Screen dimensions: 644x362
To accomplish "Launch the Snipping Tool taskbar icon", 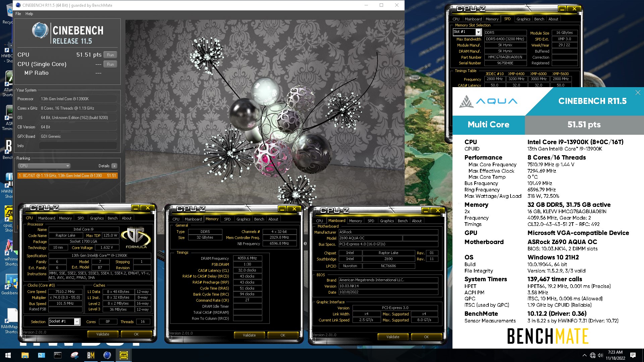I will [x=74, y=355].
